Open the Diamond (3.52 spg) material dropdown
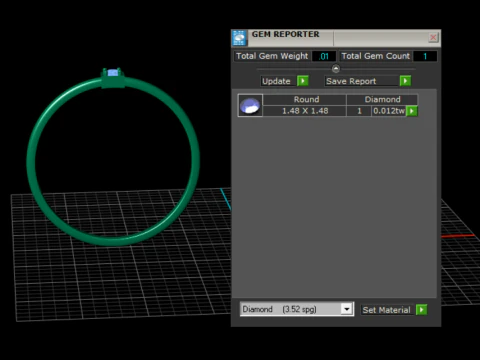This screenshot has width=480, height=360. pos(347,309)
